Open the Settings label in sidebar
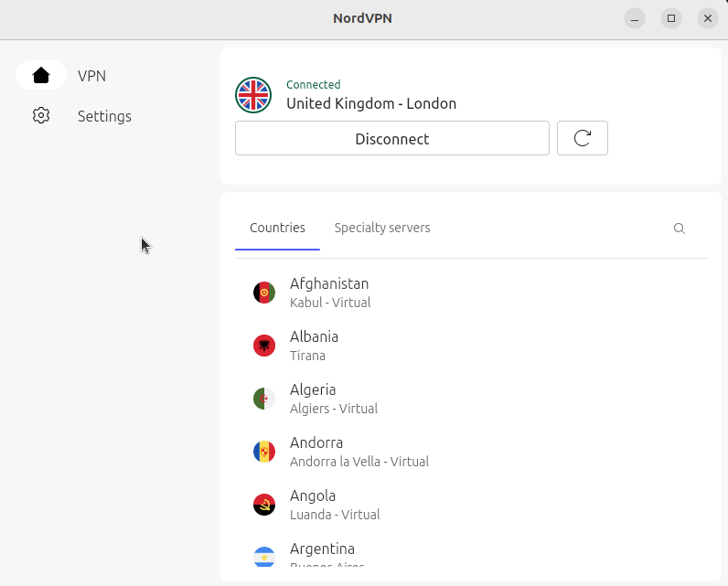 click(x=104, y=116)
